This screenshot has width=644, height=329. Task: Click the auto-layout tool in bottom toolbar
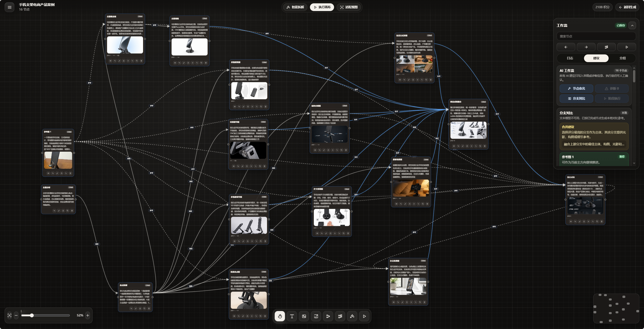[x=340, y=316]
